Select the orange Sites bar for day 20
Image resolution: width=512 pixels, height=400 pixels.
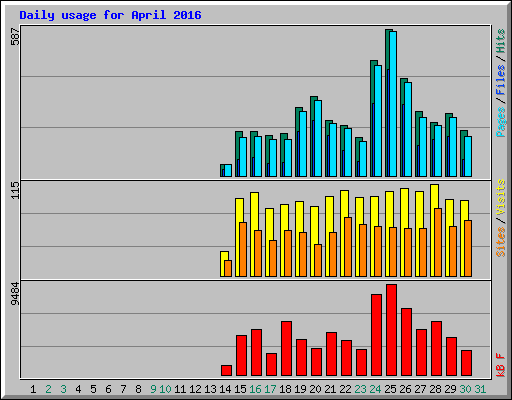pyautogui.click(x=318, y=261)
